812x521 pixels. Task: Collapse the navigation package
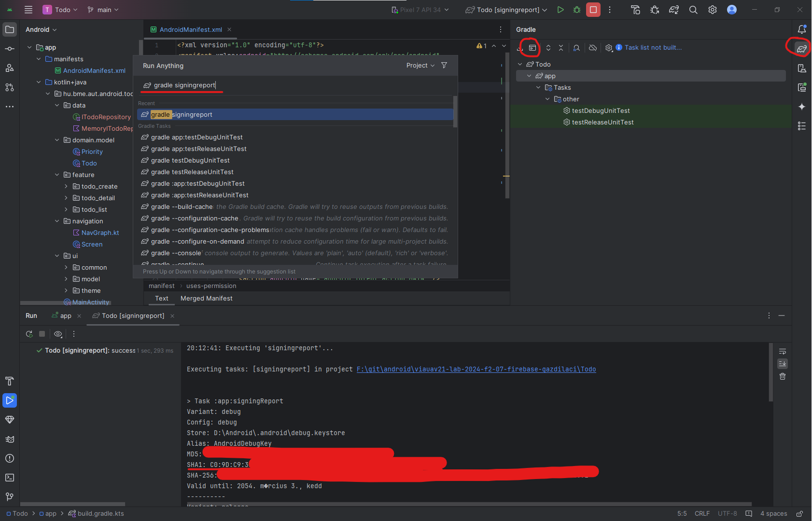[x=57, y=221]
